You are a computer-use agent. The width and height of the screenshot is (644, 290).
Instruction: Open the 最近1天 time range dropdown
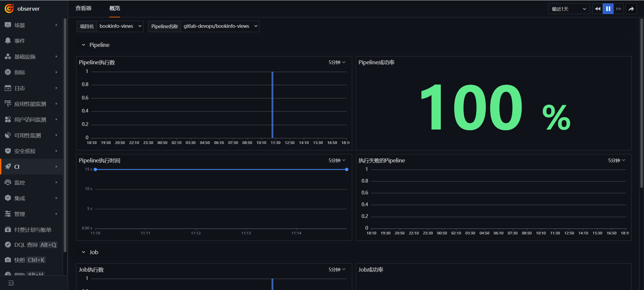(x=569, y=9)
